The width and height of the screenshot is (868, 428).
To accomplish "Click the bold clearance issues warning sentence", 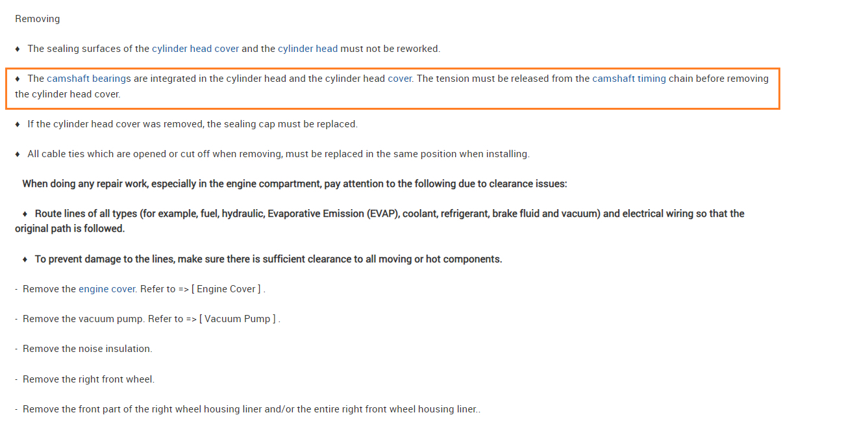I will point(295,184).
